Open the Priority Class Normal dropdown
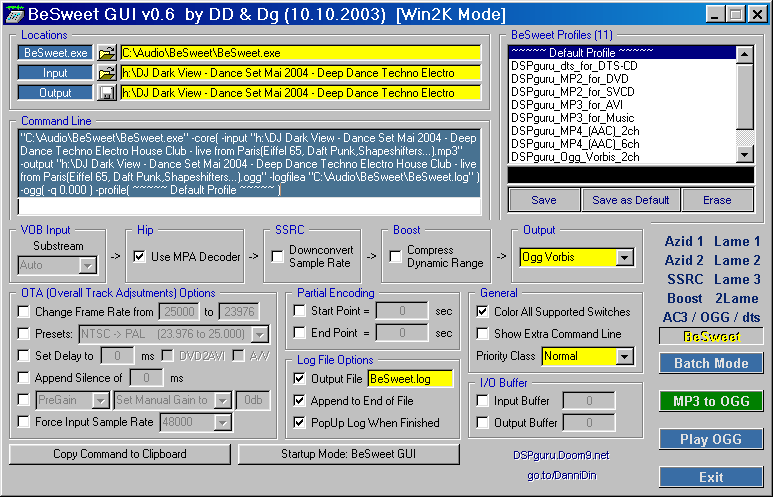The height and width of the screenshot is (497, 773). [625, 356]
